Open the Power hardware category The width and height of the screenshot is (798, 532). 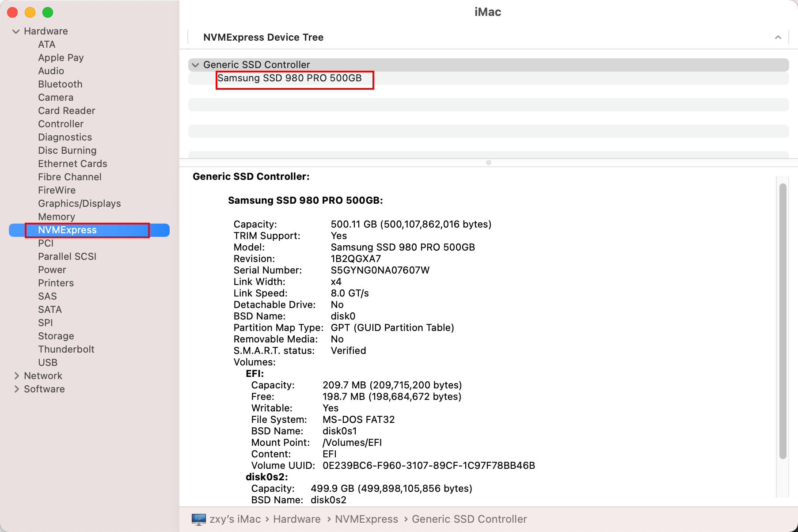point(52,270)
